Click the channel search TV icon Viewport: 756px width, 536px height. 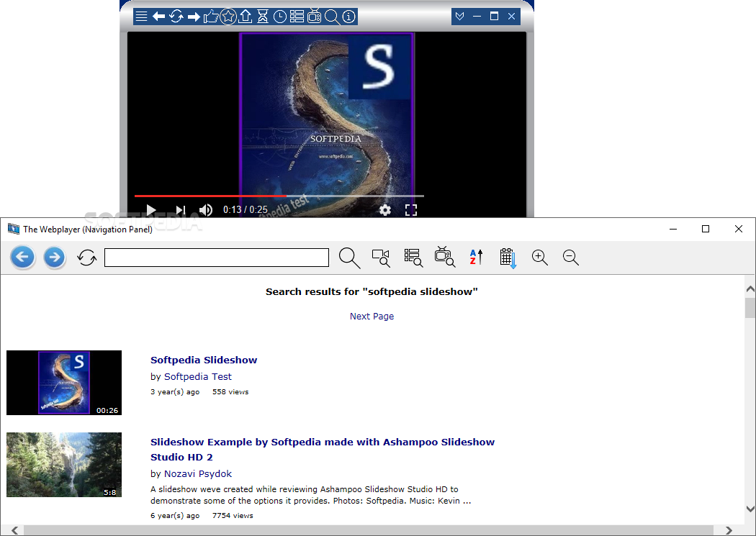point(444,257)
